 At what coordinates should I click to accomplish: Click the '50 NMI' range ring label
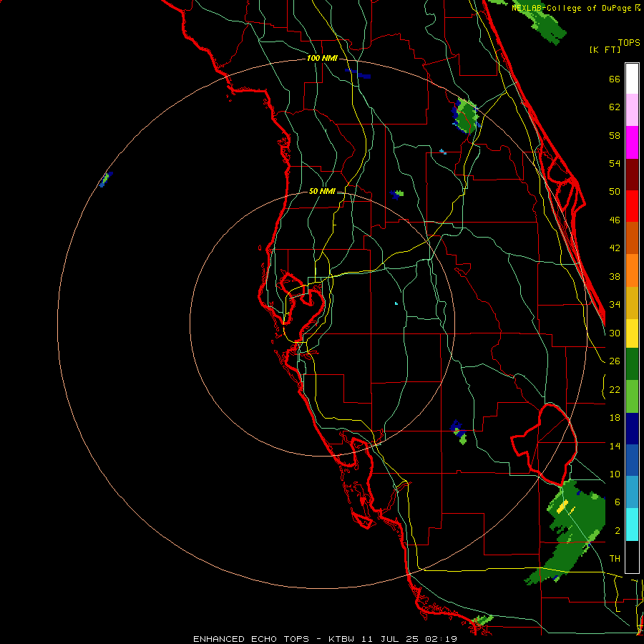322,191
